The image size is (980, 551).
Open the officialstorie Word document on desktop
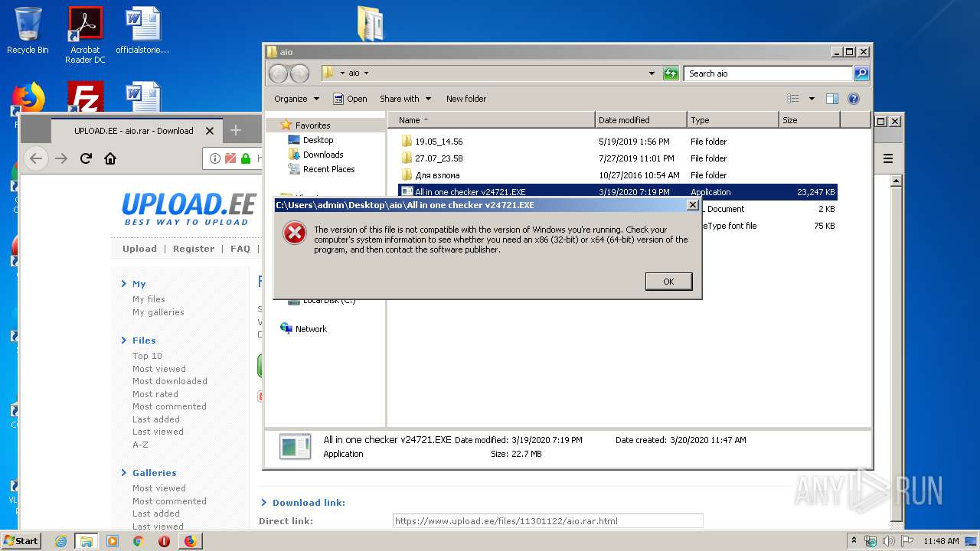[142, 31]
